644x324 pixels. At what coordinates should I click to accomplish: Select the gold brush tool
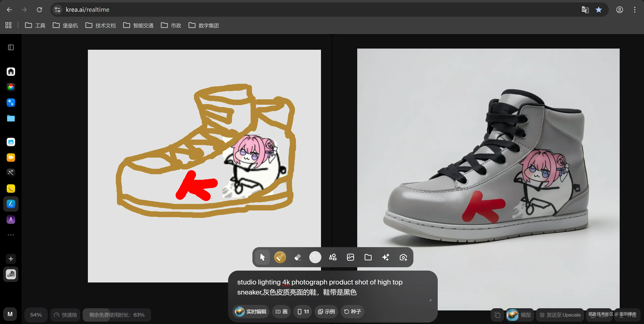(x=280, y=257)
